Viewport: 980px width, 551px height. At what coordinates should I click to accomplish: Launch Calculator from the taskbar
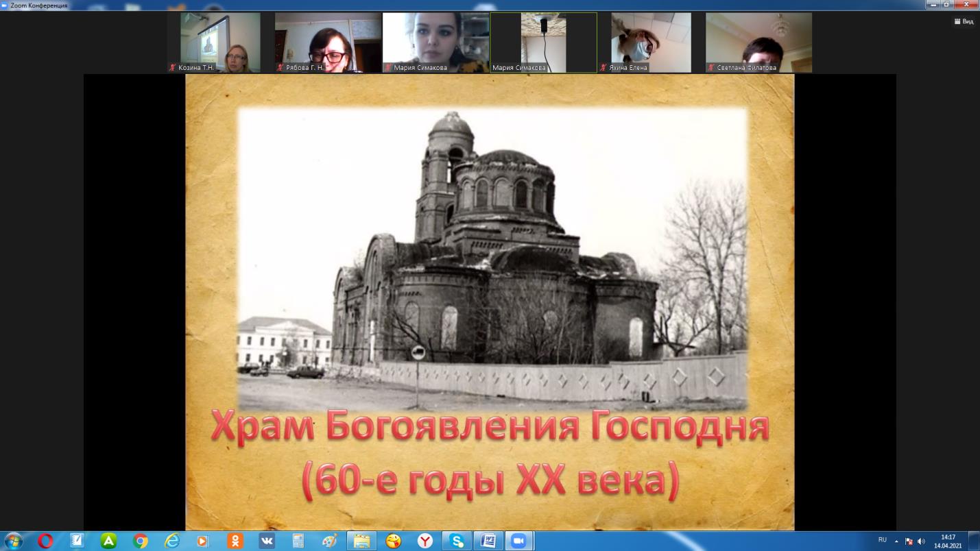(298, 541)
